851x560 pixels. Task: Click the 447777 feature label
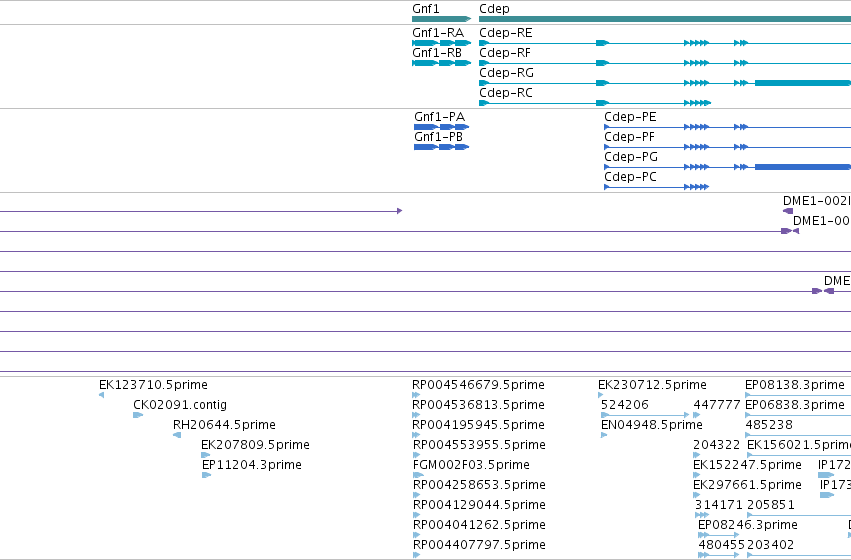click(x=717, y=405)
